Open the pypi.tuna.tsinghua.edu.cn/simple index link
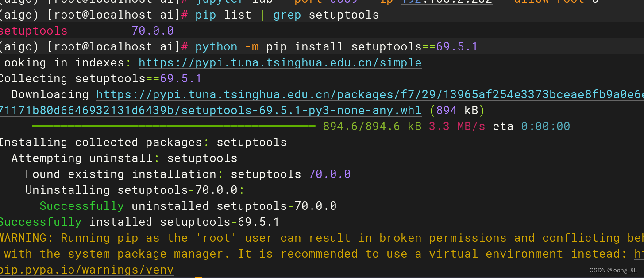Screen dimensions: 644x278 [280, 62]
